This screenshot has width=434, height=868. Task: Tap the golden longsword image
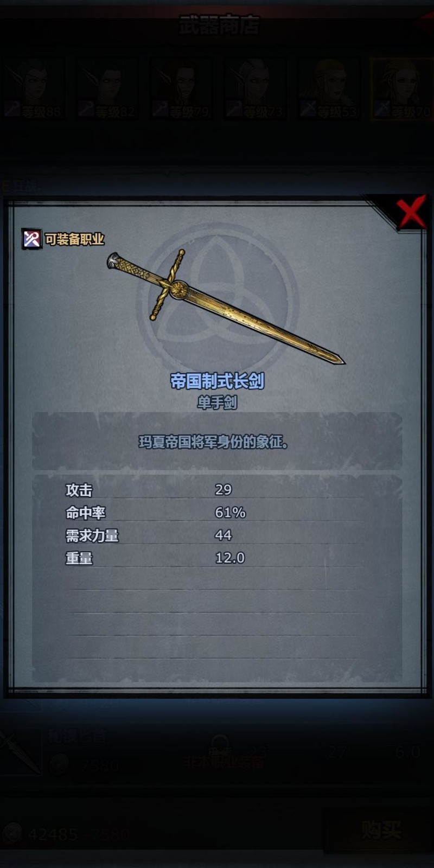pyautogui.click(x=225, y=307)
